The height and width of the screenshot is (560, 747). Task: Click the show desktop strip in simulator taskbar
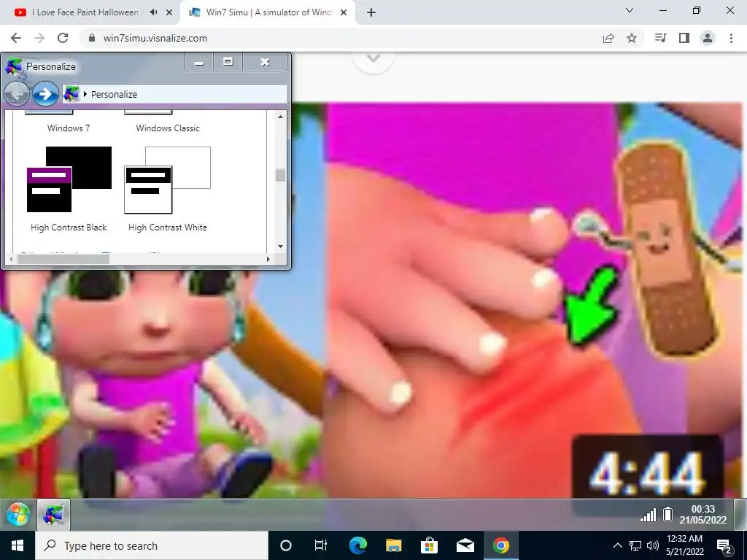click(740, 514)
